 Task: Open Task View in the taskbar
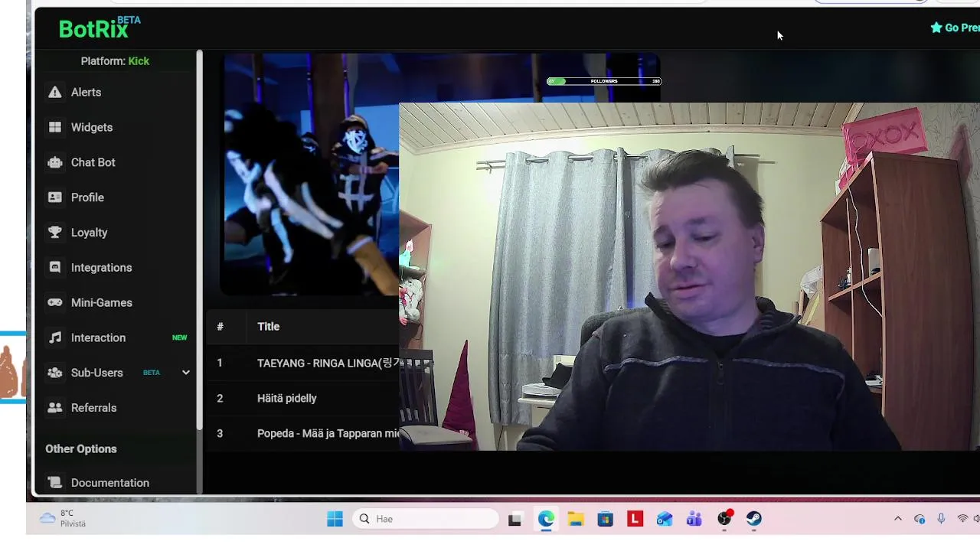pos(515,519)
